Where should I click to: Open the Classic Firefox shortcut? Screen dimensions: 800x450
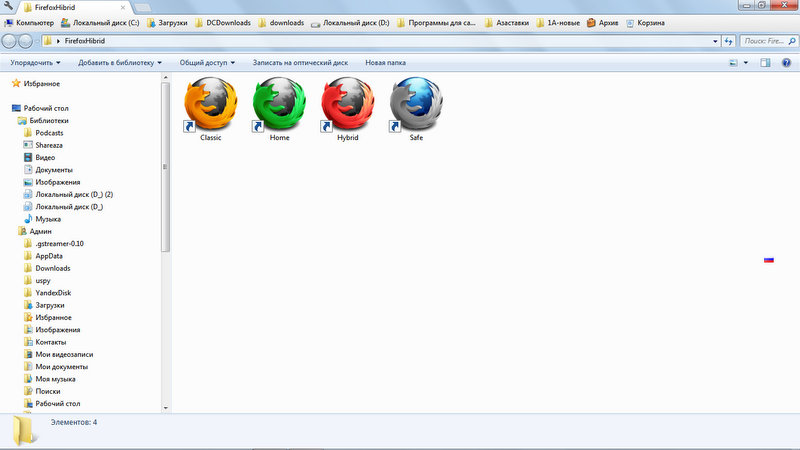(x=210, y=105)
